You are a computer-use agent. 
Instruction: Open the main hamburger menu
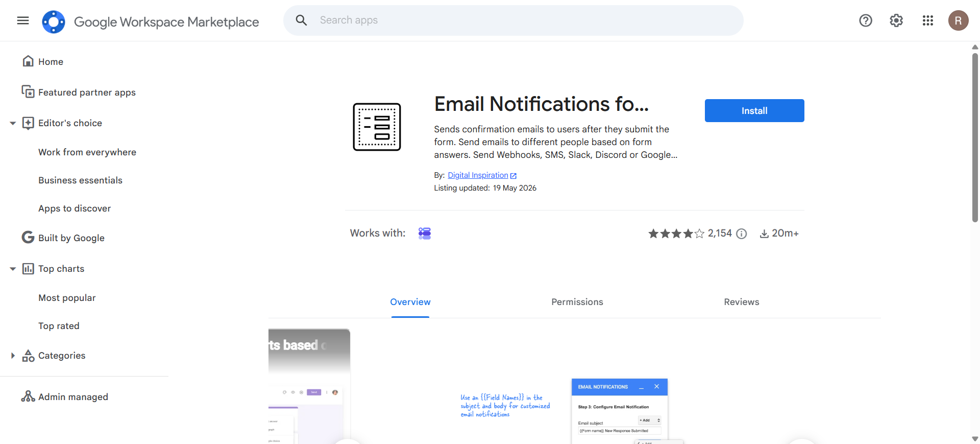pyautogui.click(x=23, y=20)
